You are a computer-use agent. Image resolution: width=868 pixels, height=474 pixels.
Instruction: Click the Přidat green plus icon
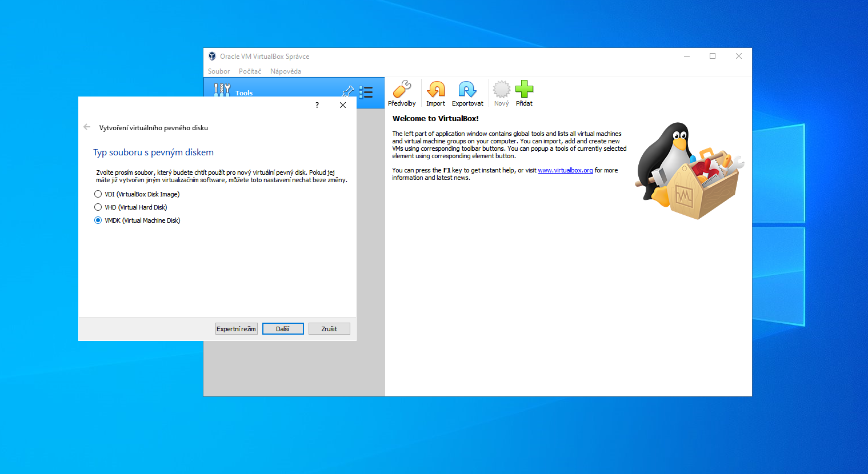(x=524, y=94)
